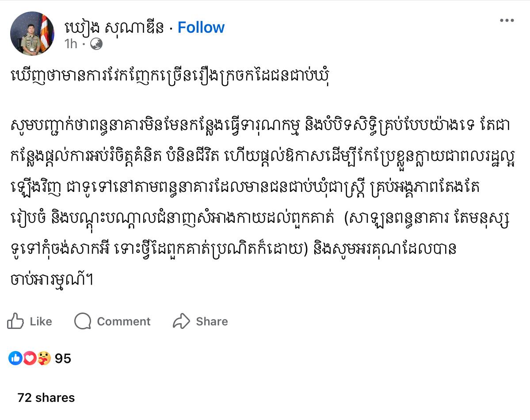Image resolution: width=530 pixels, height=420 pixels.
Task: Click the blue like reaction emoji
Action: [x=15, y=358]
